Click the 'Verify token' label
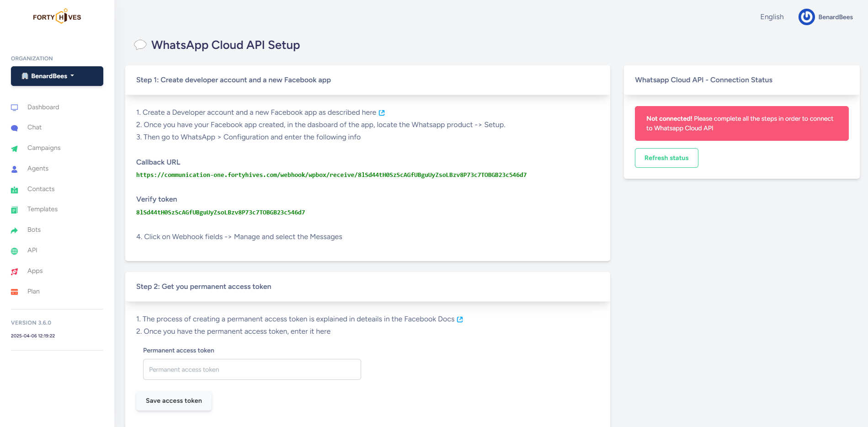The height and width of the screenshot is (427, 868). (x=156, y=199)
